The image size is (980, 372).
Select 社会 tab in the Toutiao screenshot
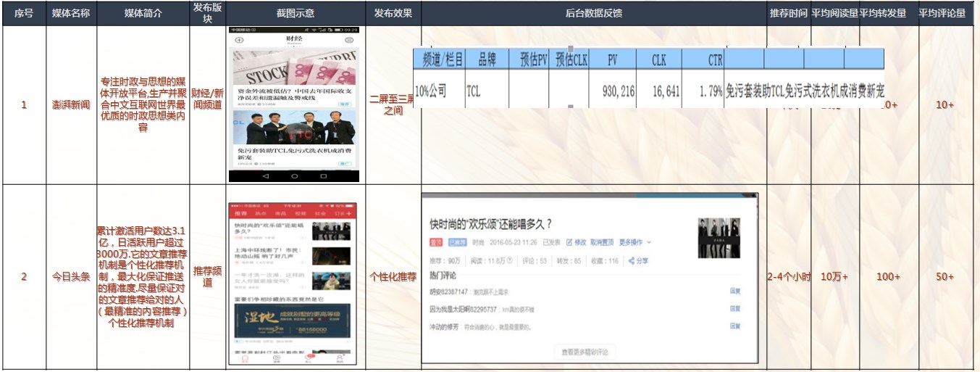(x=320, y=213)
